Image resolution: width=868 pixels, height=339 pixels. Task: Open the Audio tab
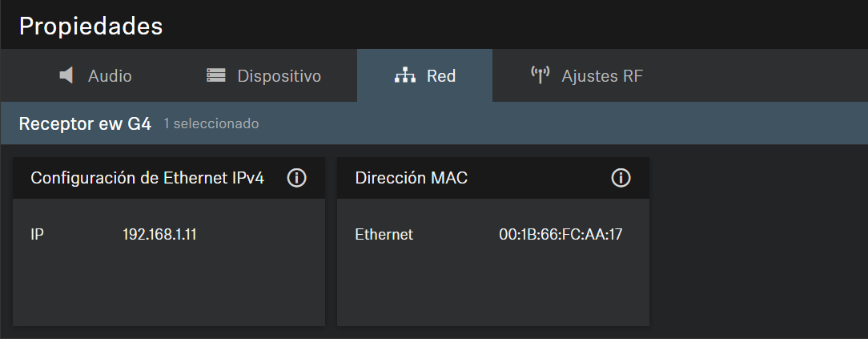point(96,75)
